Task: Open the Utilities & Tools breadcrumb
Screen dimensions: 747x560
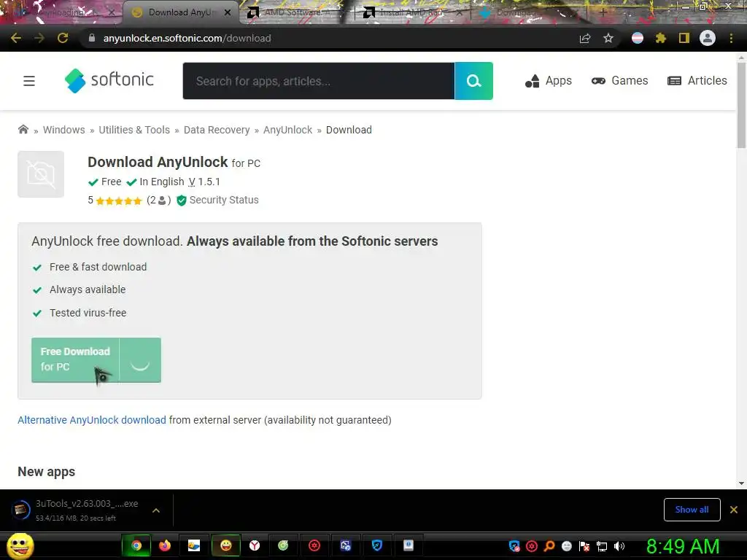Action: (x=134, y=130)
